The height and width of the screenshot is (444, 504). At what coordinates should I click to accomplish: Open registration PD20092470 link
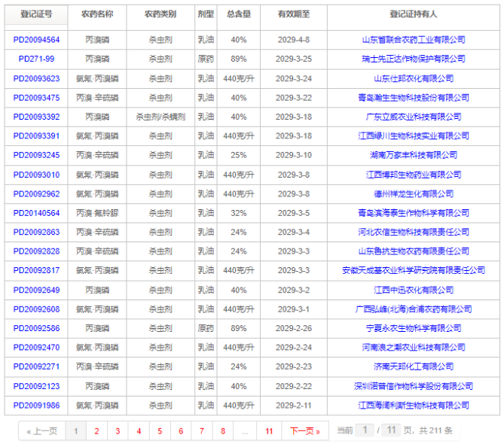coord(36,347)
